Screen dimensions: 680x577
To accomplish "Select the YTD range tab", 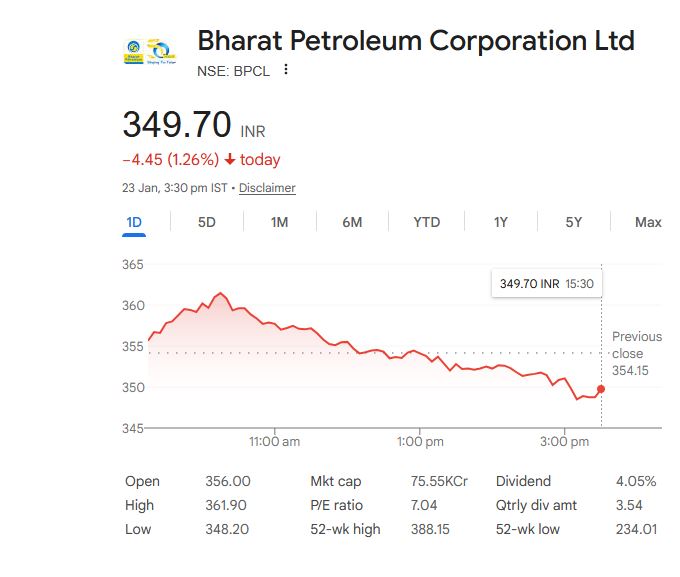I will click(x=427, y=222).
